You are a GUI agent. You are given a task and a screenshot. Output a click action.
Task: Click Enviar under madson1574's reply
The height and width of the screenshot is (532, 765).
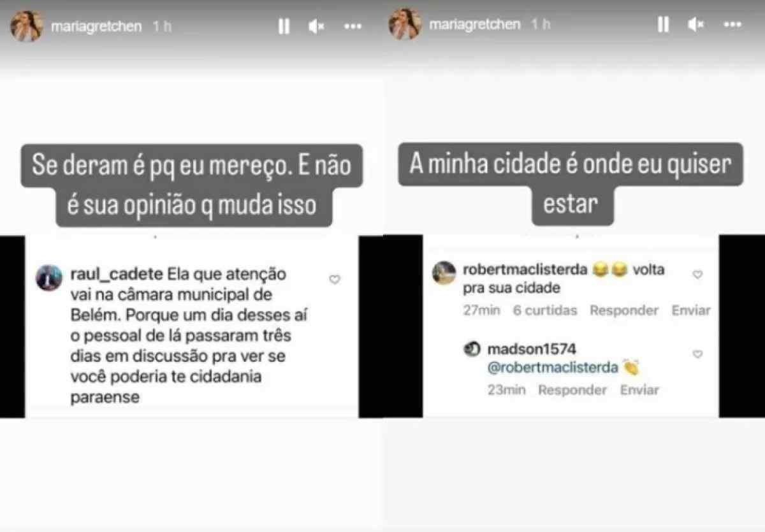click(x=639, y=390)
